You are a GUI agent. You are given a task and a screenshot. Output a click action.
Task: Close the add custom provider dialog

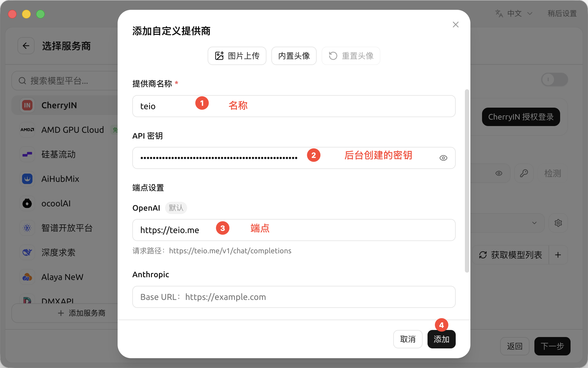tap(455, 25)
